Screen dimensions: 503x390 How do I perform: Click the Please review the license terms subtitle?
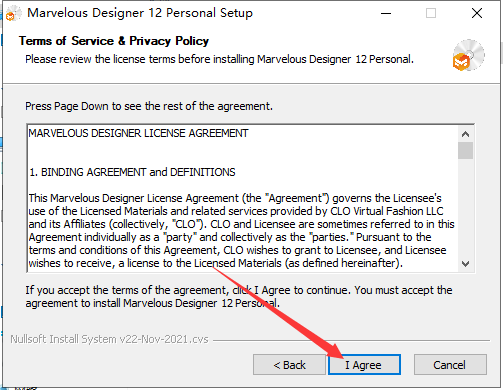pyautogui.click(x=219, y=59)
